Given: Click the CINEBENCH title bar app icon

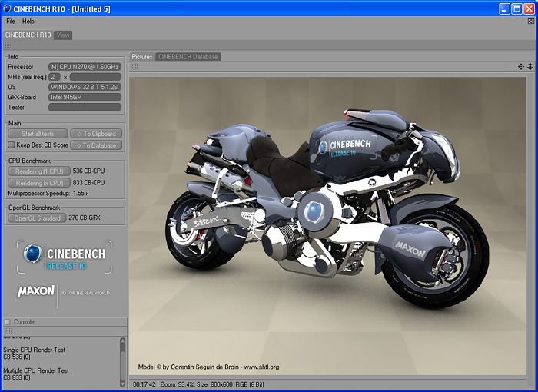Looking at the screenshot, I should [x=7, y=8].
